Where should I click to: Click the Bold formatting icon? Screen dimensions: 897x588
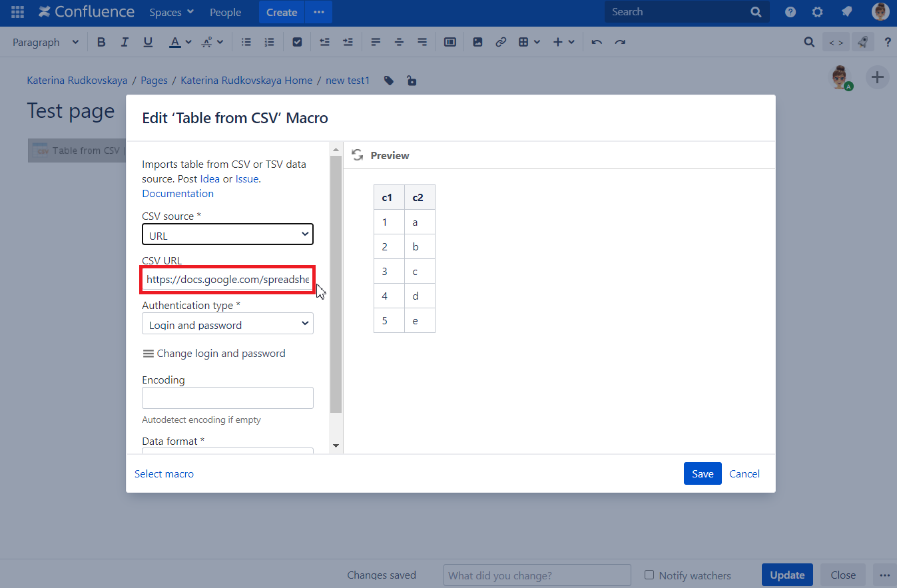point(101,42)
